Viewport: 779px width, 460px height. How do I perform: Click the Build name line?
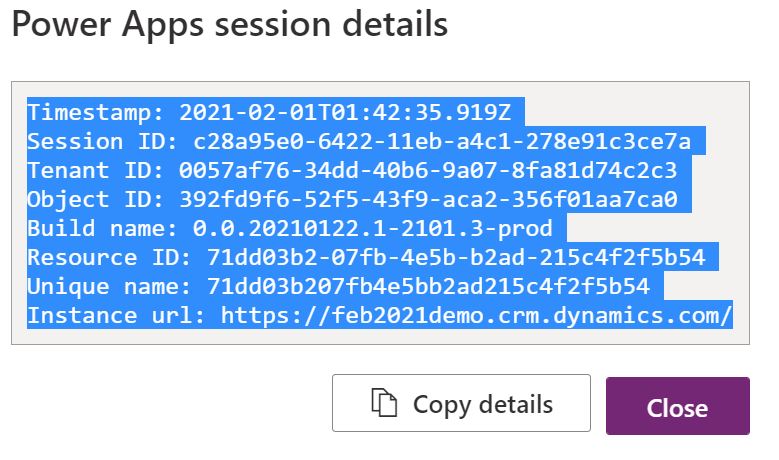click(x=290, y=228)
